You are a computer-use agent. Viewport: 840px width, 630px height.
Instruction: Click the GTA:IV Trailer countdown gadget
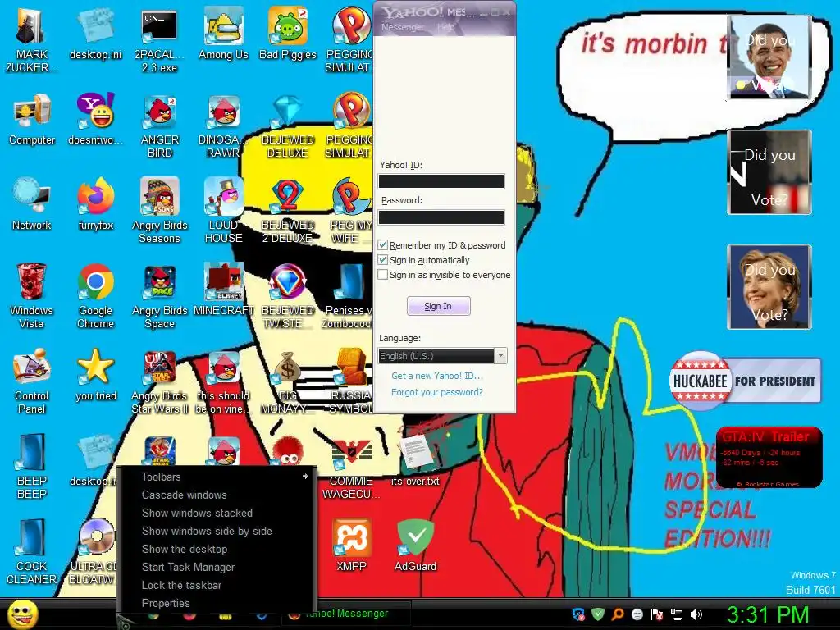[x=769, y=457]
